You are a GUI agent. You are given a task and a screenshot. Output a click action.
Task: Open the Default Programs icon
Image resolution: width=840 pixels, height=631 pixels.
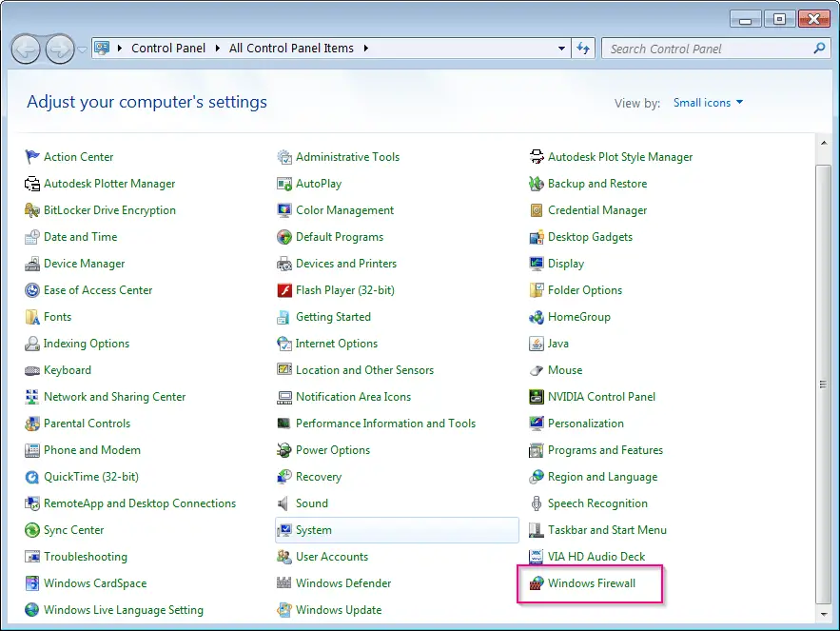tap(283, 237)
